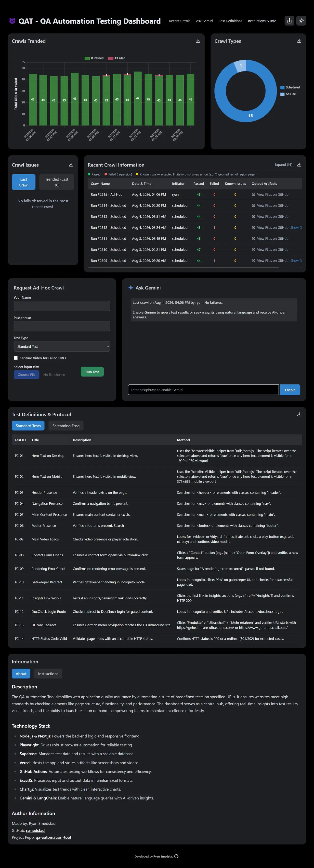Screen dimensions: 314x868
Task: Download Test Definitions & Protocol
Action: tap(299, 414)
